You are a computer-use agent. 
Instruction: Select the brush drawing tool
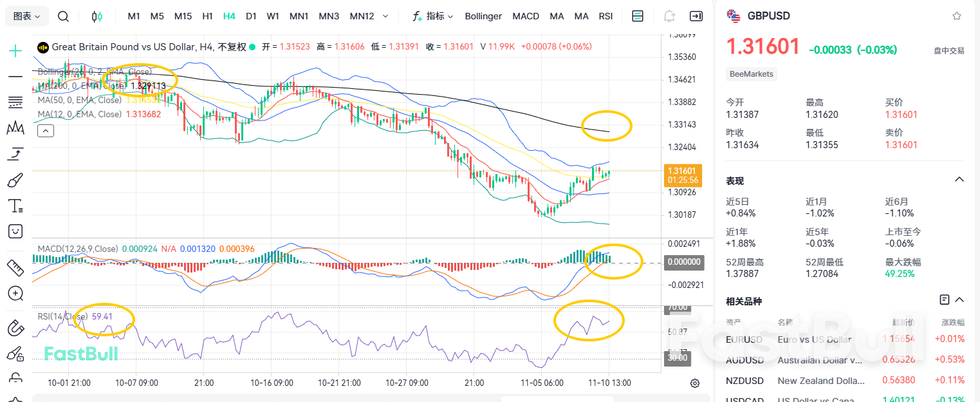(14, 179)
